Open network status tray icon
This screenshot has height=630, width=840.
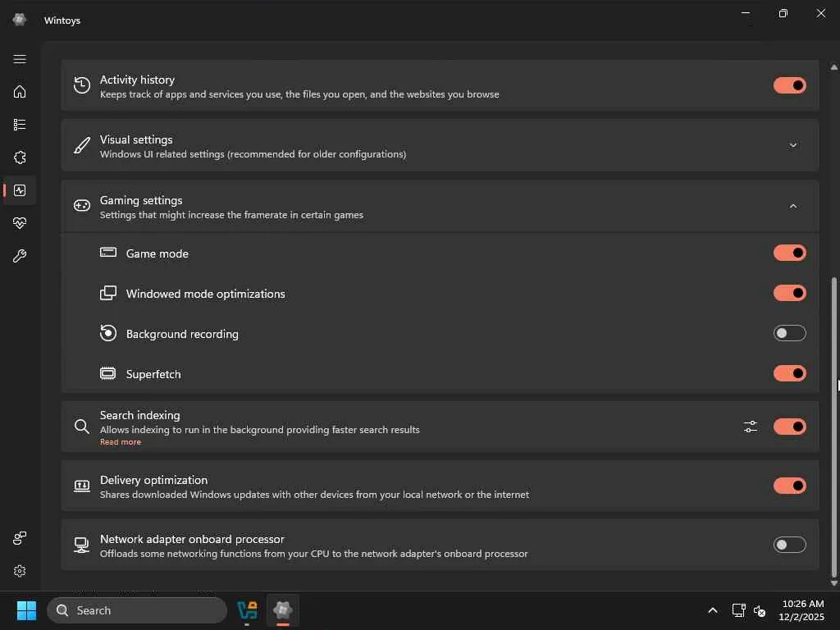pos(739,610)
